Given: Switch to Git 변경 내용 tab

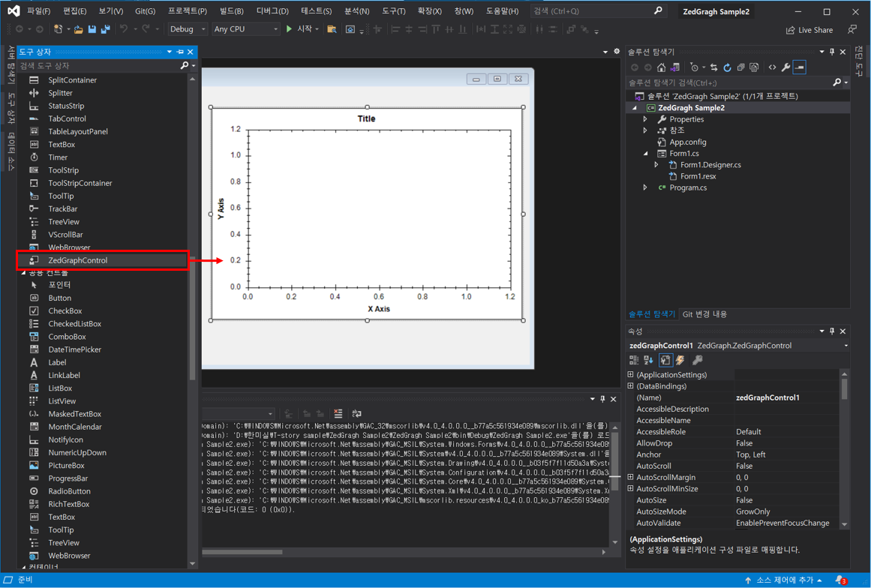Looking at the screenshot, I should [x=704, y=314].
